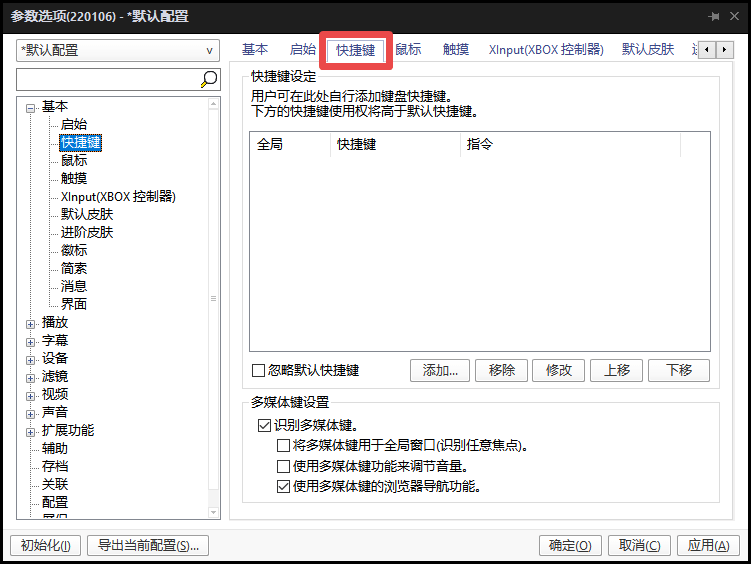Enable 使用多媒体键功能来调节音量 checkbox
This screenshot has width=751, height=564.
point(284,466)
